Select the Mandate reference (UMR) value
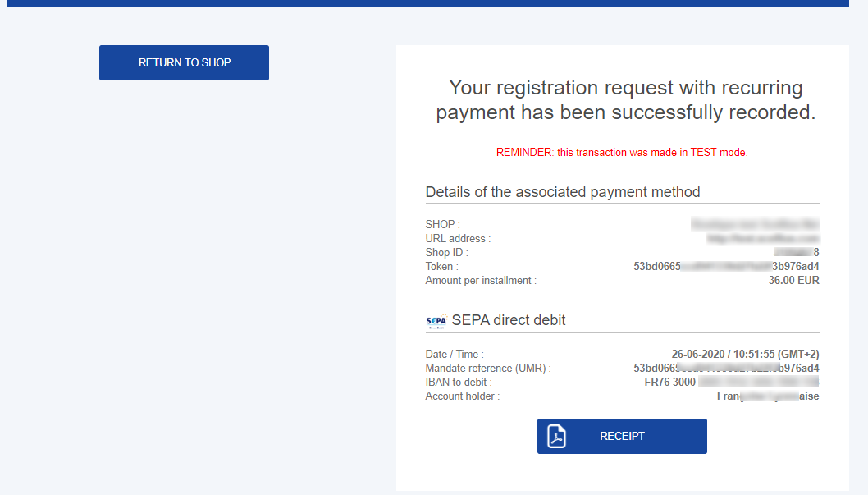The height and width of the screenshot is (495, 868). [x=726, y=369]
